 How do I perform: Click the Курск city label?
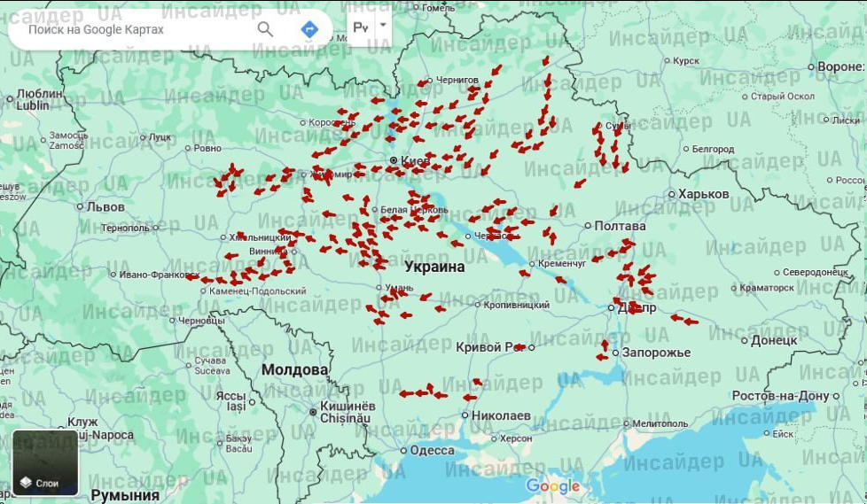pos(686,61)
